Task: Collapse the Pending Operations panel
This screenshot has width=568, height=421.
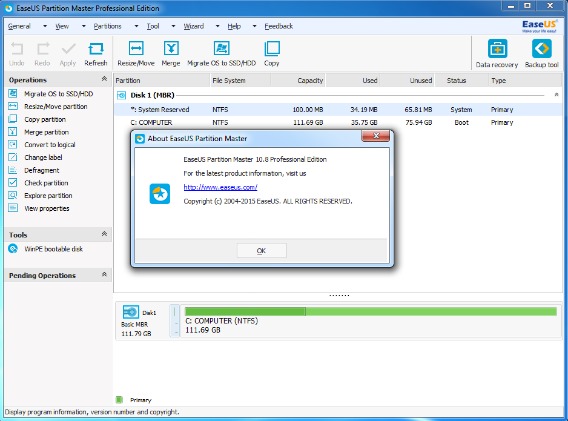Action: [x=104, y=275]
